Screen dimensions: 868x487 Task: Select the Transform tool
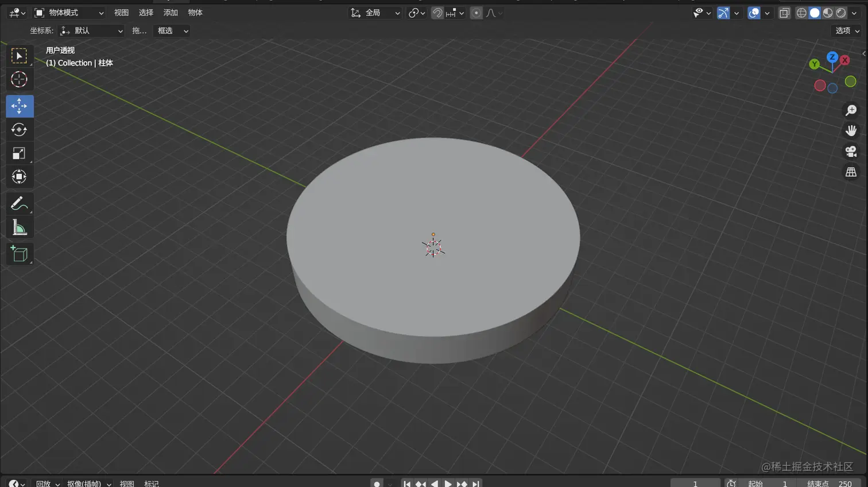pos(19,177)
